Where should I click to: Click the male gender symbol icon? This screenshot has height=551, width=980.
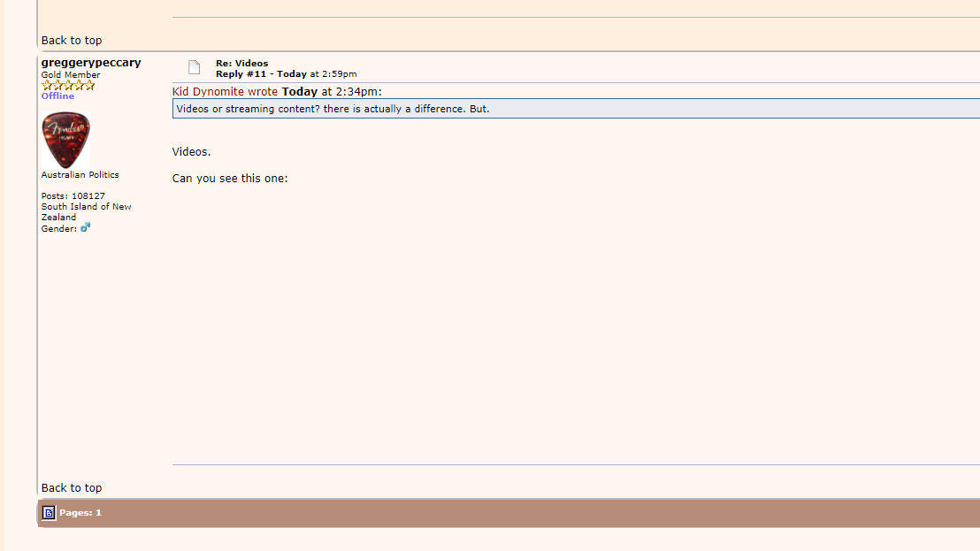pos(86,228)
